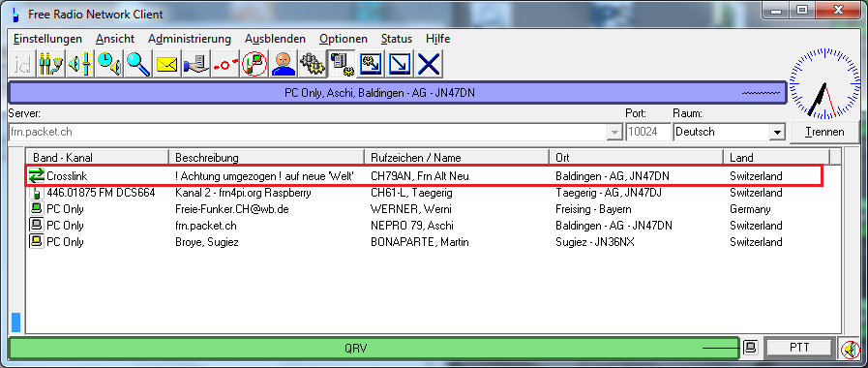Click window with gear and arrow icon
Image resolution: width=868 pixels, height=368 pixels.
click(371, 64)
